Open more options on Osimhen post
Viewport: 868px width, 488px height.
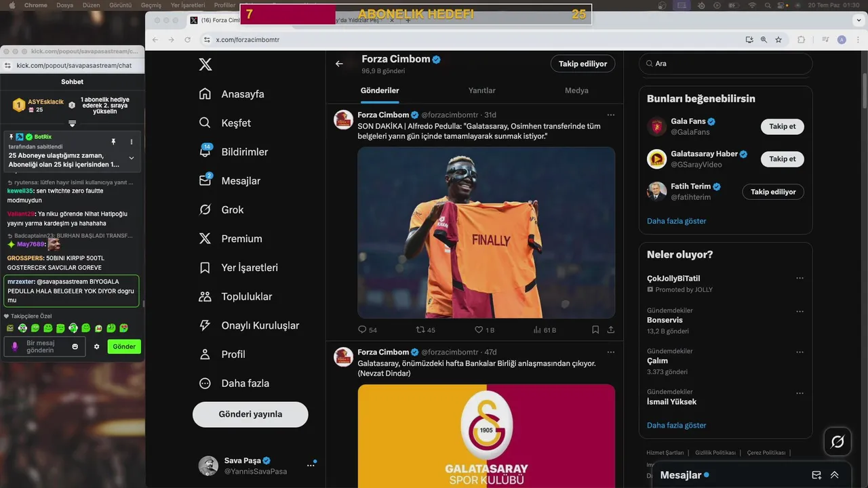611,115
